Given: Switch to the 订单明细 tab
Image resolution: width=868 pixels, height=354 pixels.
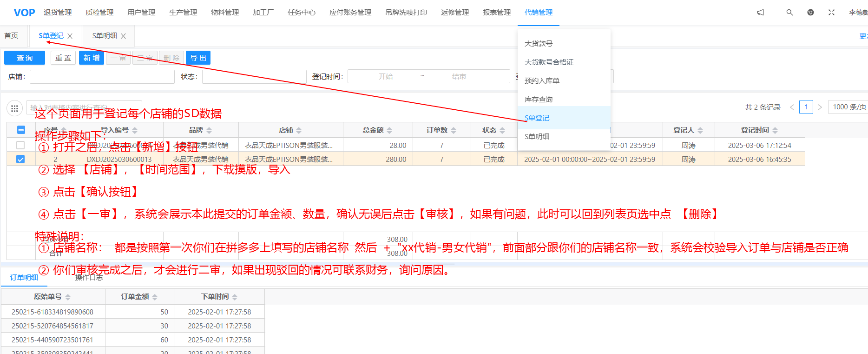Looking at the screenshot, I should 24,277.
